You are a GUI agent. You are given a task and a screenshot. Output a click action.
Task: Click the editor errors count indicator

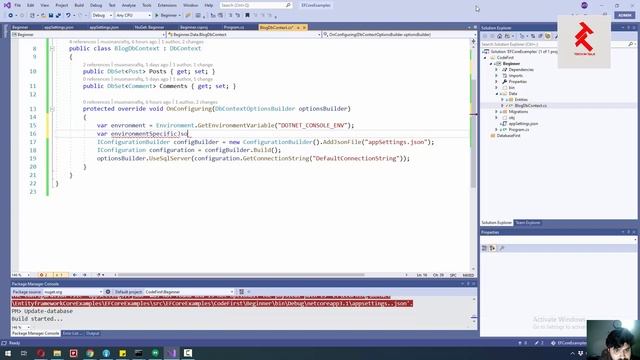(44, 275)
